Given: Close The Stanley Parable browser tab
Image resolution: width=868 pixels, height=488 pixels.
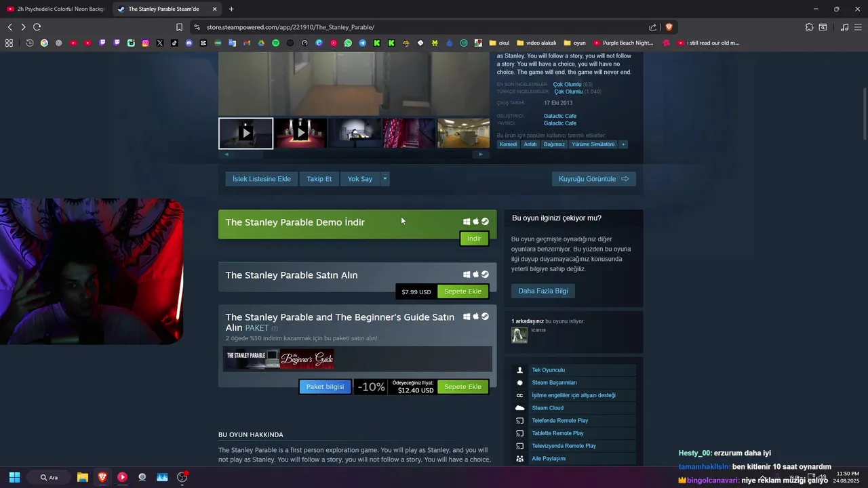Looking at the screenshot, I should pyautogui.click(x=214, y=9).
